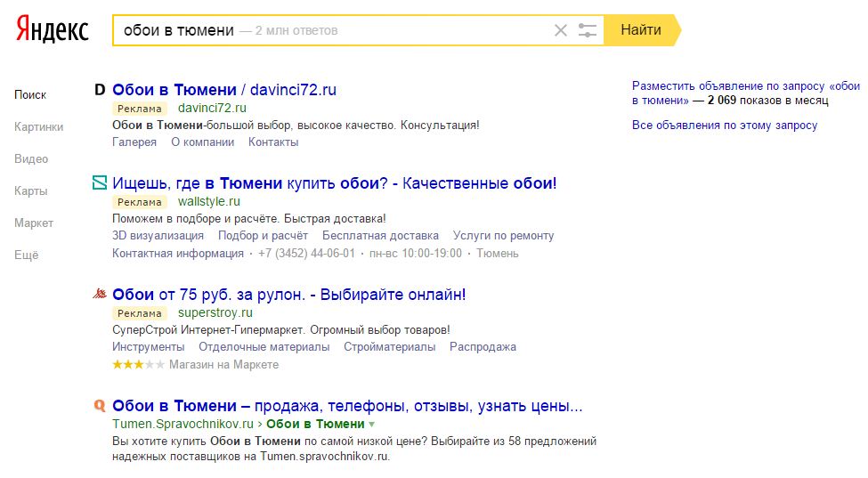This screenshot has width=868, height=478.
Task: Clear the search query with the X icon
Action: tap(561, 30)
